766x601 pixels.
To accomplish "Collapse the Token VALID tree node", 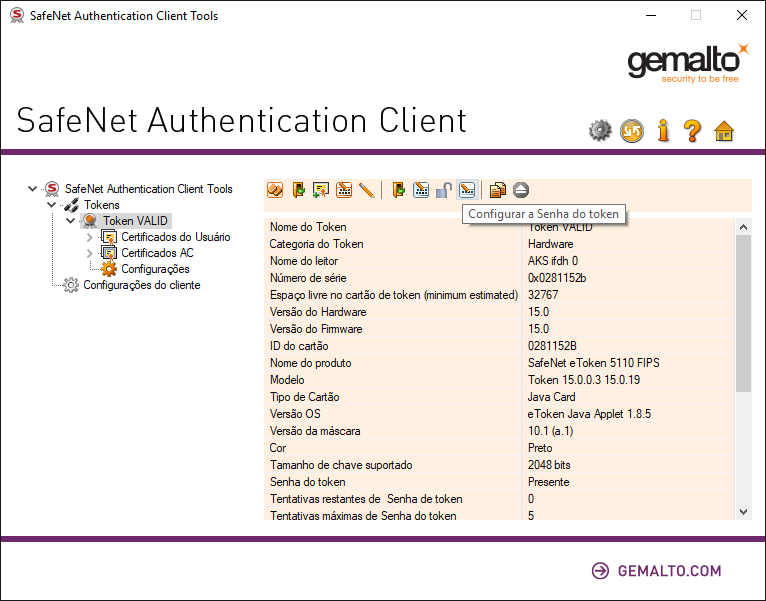I will pyautogui.click(x=70, y=221).
